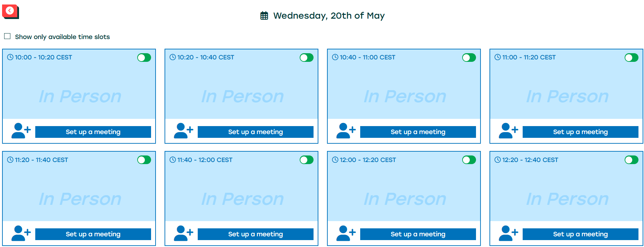This screenshot has height=247, width=644.
Task: Turn off the 11:20 - 11:40 slot toggle
Action: pyautogui.click(x=144, y=160)
